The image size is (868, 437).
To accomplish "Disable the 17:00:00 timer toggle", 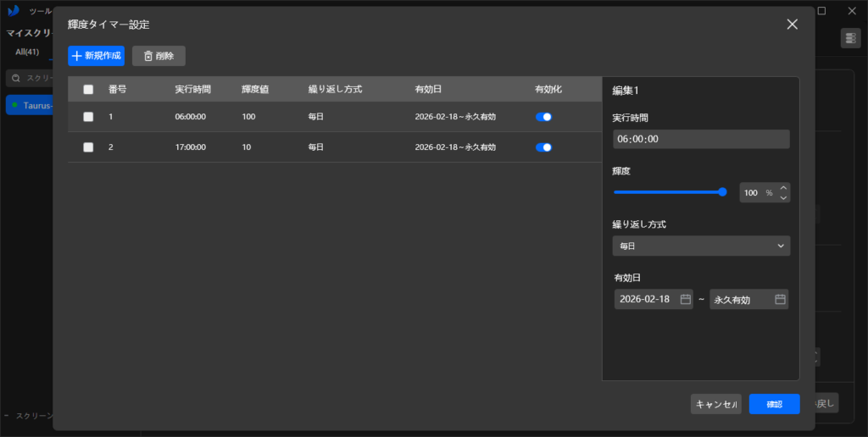I will pos(543,147).
